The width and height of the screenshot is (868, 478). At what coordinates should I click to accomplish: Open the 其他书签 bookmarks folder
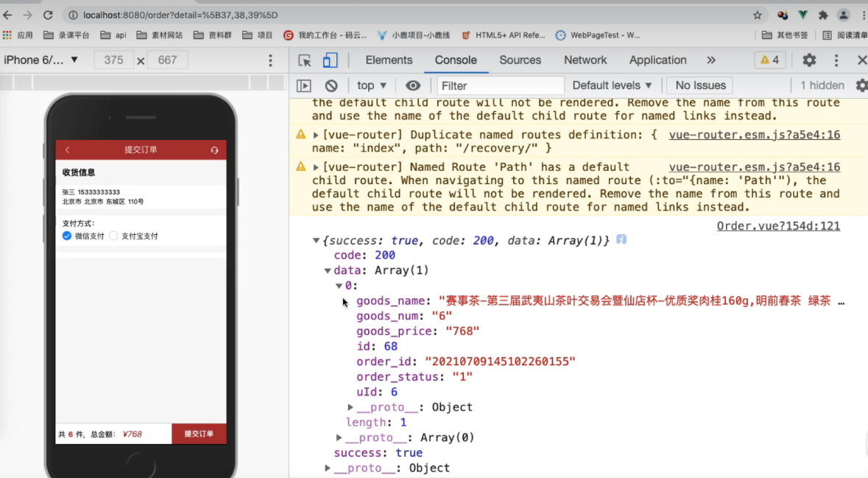coord(784,35)
